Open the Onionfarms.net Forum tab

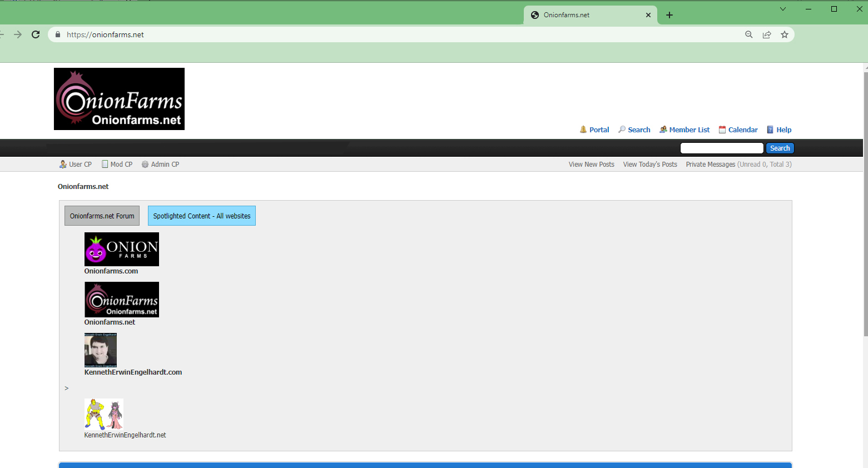(102, 216)
